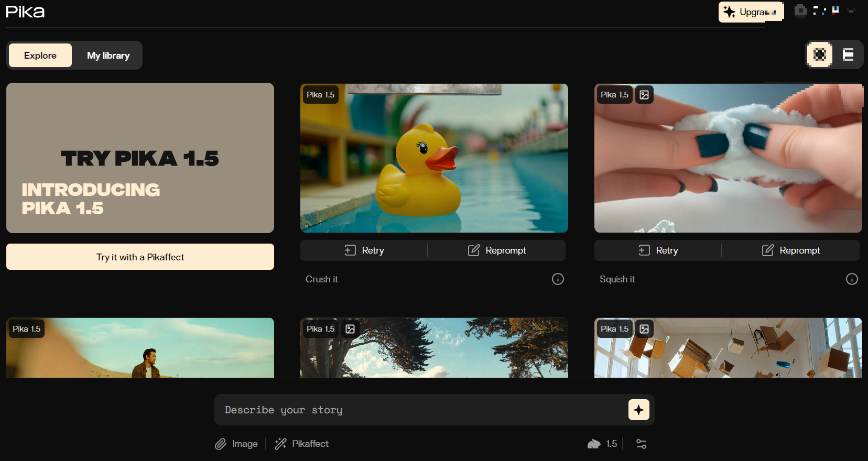The height and width of the screenshot is (461, 868).
Task: Open the generation settings sliders icon
Action: point(641,444)
